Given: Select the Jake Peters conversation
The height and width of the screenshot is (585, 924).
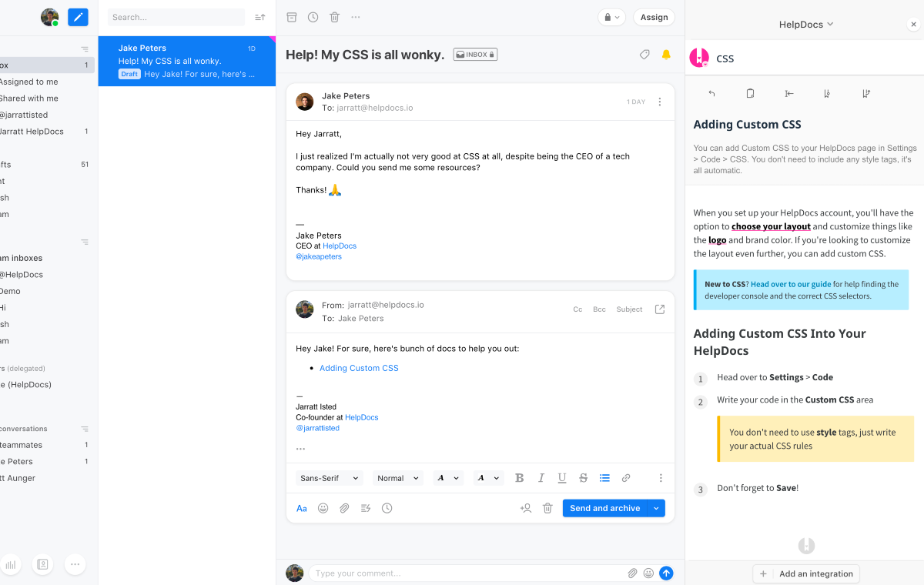Looking at the screenshot, I should 187,61.
